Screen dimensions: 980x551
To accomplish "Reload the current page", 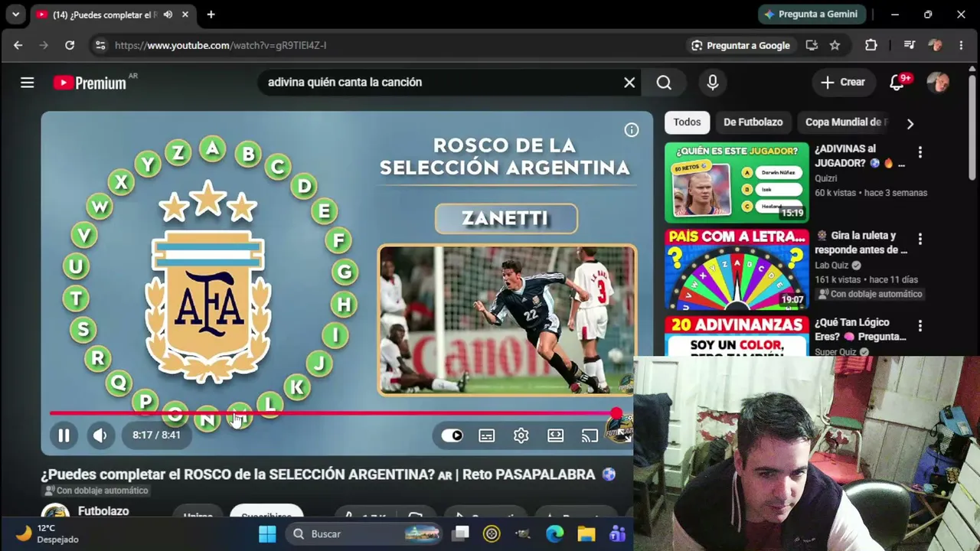I will pos(70,45).
